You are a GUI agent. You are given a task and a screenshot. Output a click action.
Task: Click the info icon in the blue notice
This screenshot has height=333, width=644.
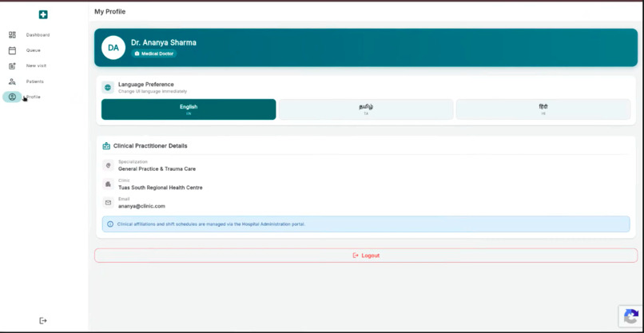110,224
